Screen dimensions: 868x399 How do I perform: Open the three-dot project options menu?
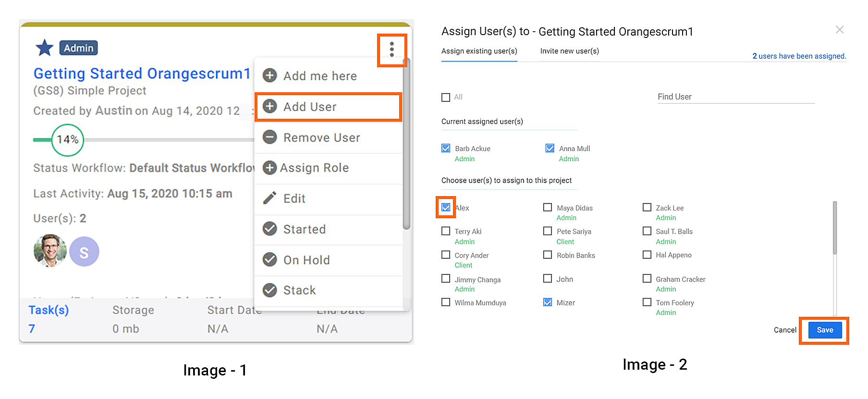[392, 50]
